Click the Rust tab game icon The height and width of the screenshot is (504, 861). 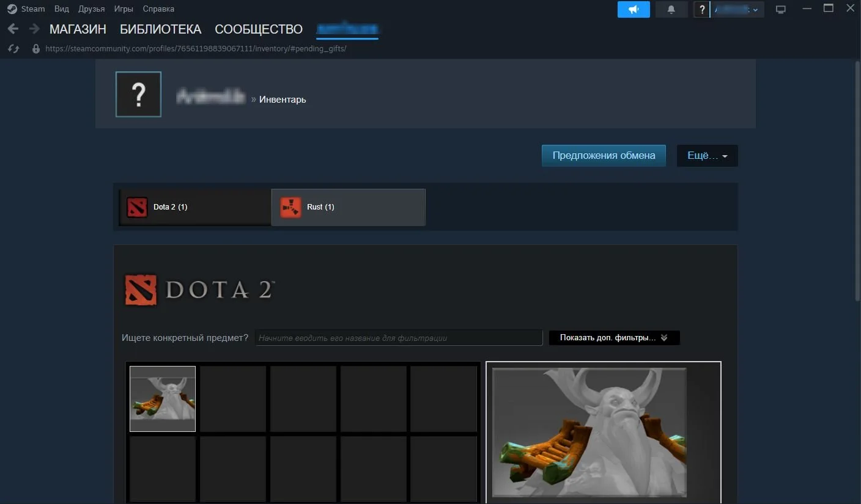tap(290, 207)
